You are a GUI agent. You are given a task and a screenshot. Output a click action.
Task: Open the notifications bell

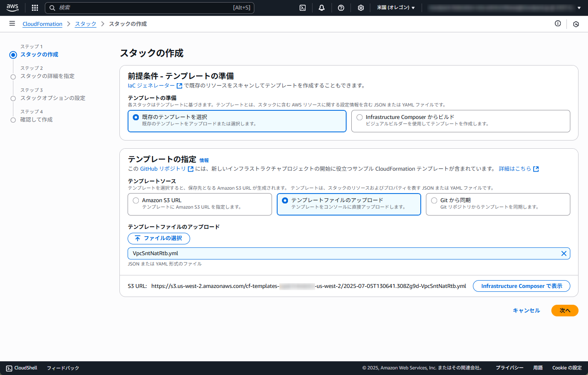coord(322,8)
